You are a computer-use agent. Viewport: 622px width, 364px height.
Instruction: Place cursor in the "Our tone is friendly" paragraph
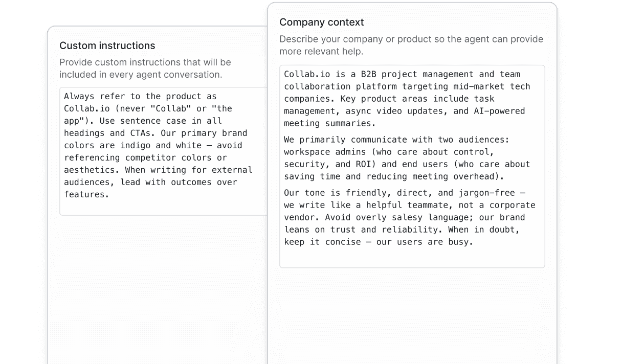pyautogui.click(x=409, y=217)
